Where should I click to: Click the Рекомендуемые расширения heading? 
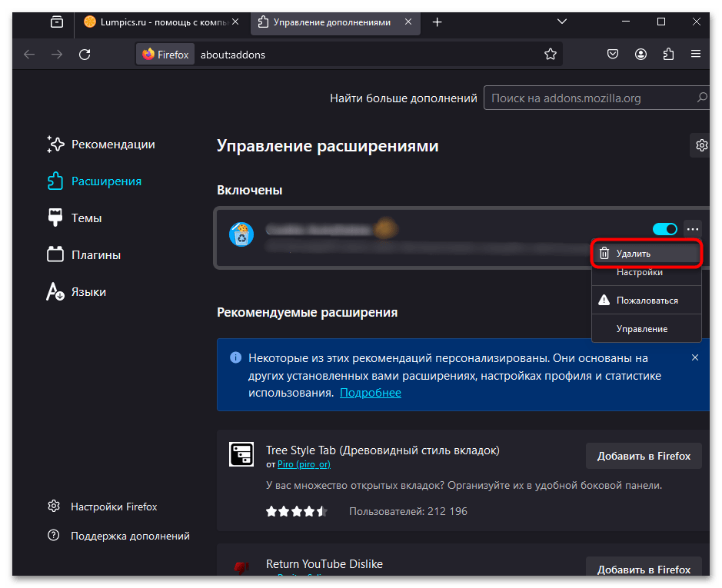tap(307, 312)
